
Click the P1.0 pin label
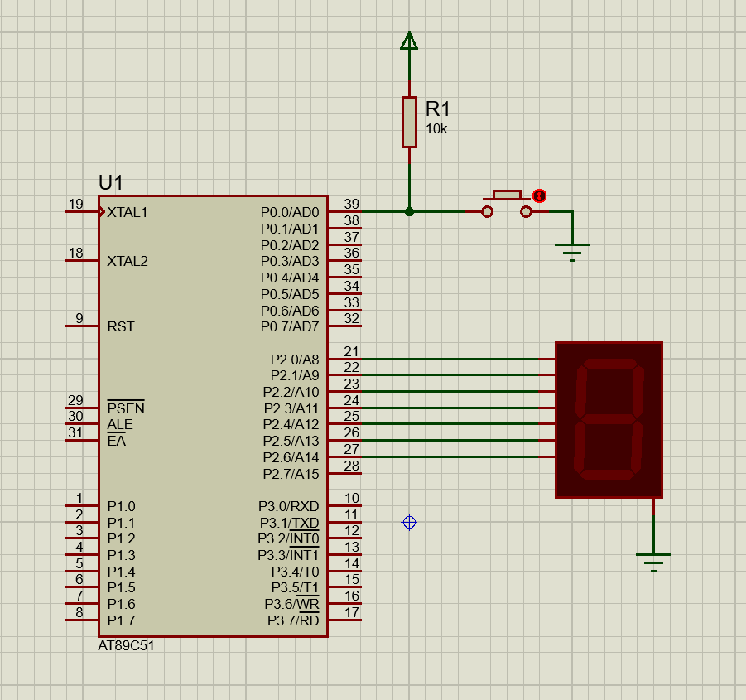click(x=122, y=506)
